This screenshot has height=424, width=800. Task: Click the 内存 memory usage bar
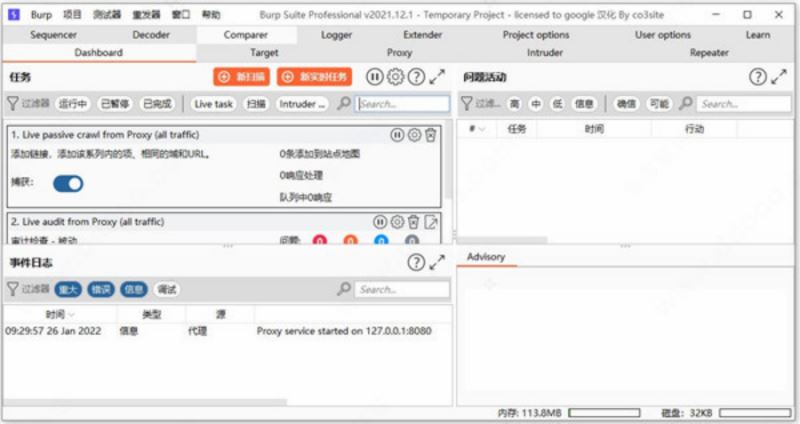click(604, 412)
